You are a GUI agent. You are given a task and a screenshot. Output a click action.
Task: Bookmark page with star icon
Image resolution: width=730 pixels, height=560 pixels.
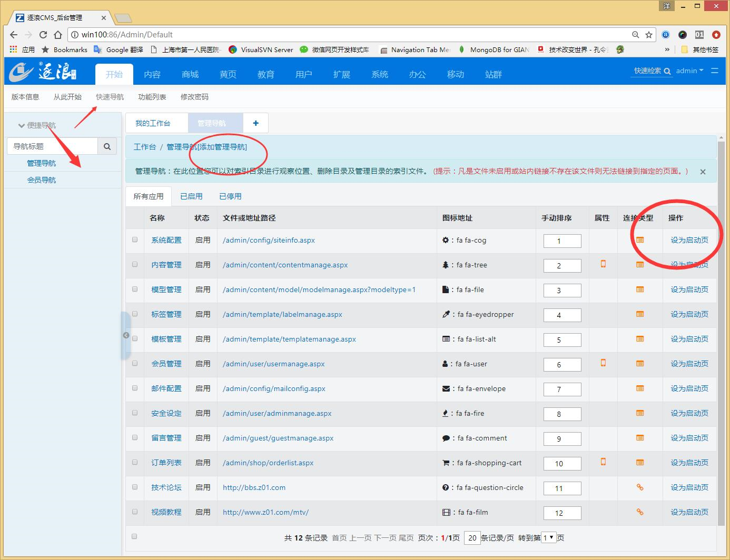coord(649,35)
